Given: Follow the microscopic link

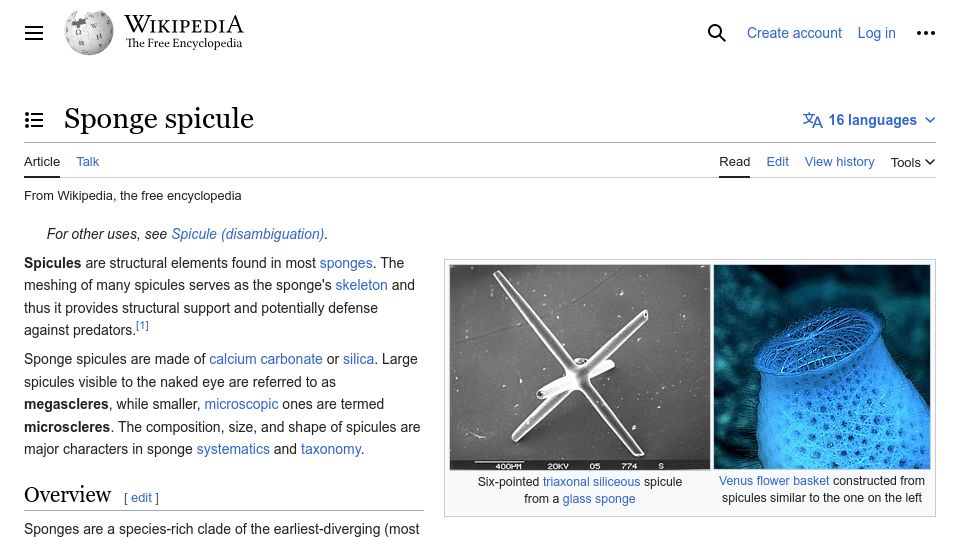Looking at the screenshot, I should [x=241, y=404].
